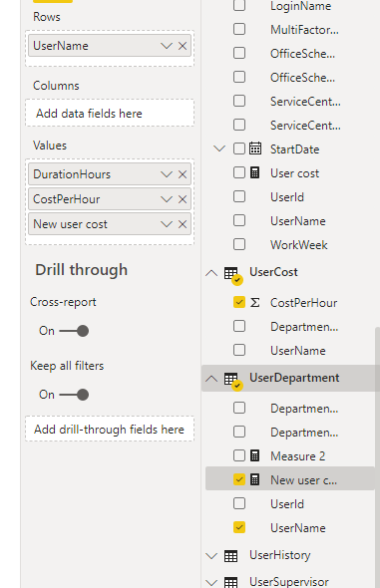Collapse the UserDepartment table chevron

pyautogui.click(x=211, y=379)
